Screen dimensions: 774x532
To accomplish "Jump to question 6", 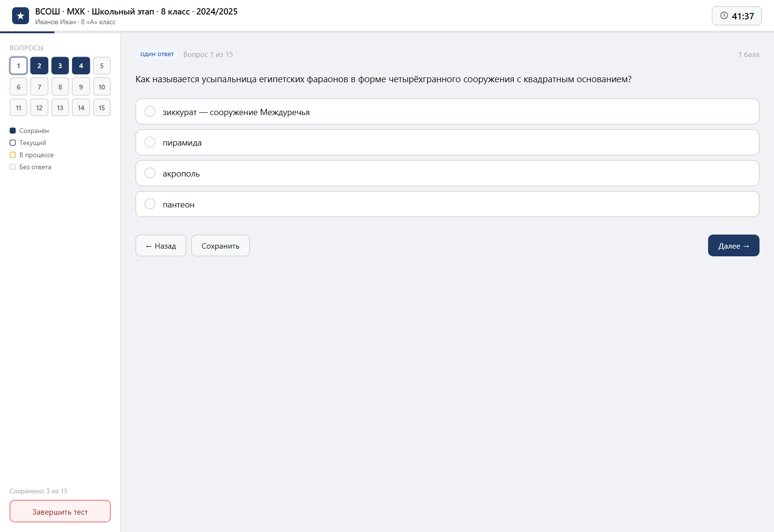I will pyautogui.click(x=18, y=87).
